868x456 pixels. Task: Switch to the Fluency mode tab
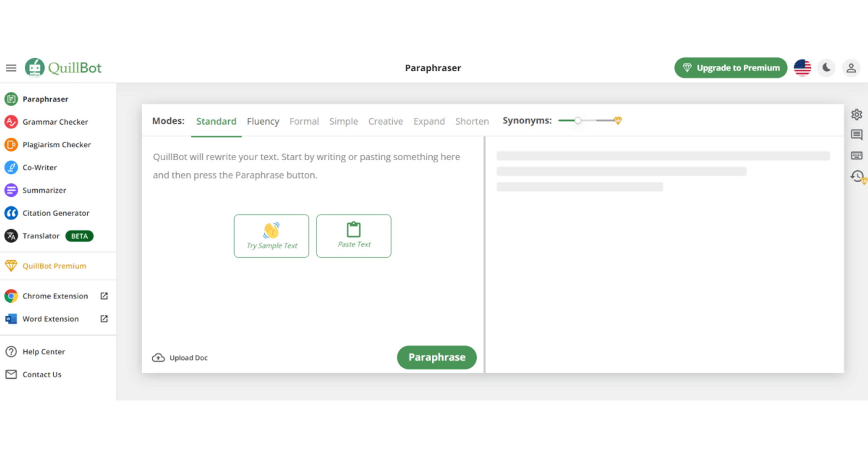[x=263, y=121]
